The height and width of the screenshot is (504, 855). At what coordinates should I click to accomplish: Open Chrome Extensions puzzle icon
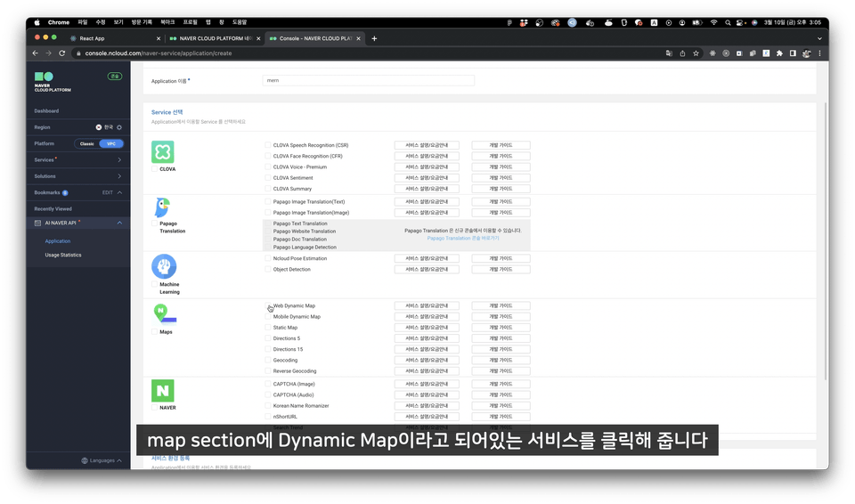click(x=780, y=53)
